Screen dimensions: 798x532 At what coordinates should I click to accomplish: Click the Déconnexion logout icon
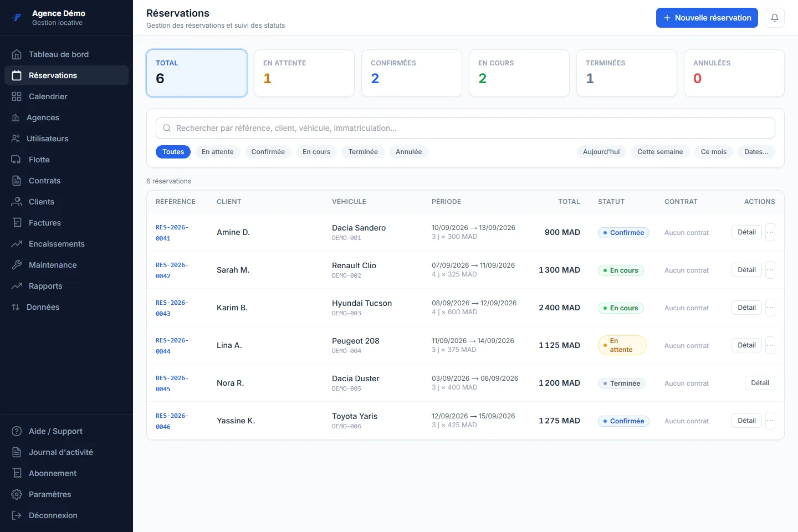(17, 515)
